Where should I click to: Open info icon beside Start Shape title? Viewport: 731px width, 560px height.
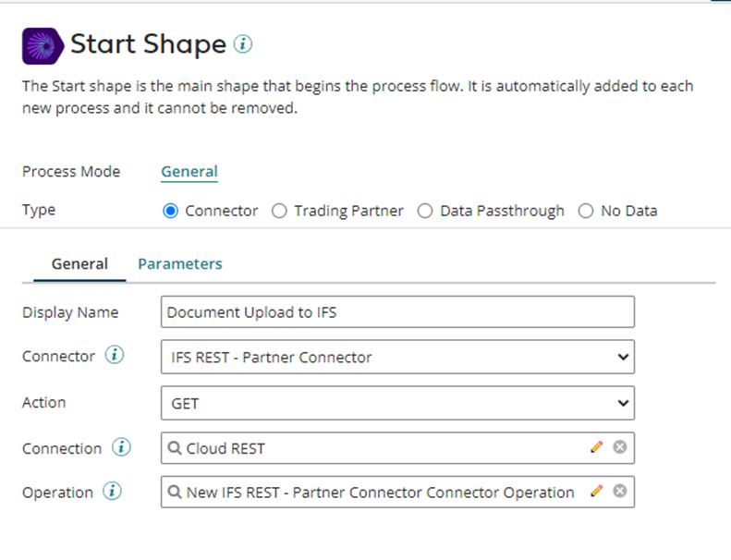click(x=243, y=44)
